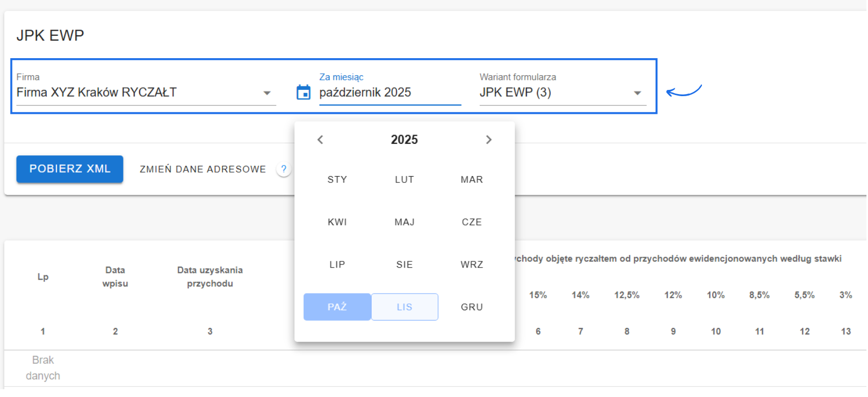This screenshot has height=397, width=868.
Task: Click the calendar icon next to Za miesiąc
Action: (x=303, y=92)
